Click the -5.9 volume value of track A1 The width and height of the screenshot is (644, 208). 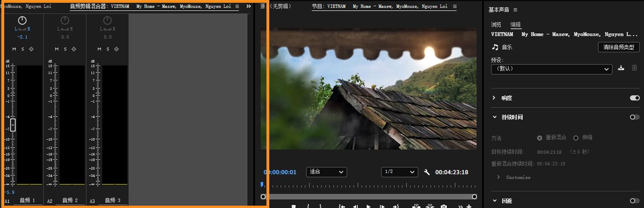[9, 192]
